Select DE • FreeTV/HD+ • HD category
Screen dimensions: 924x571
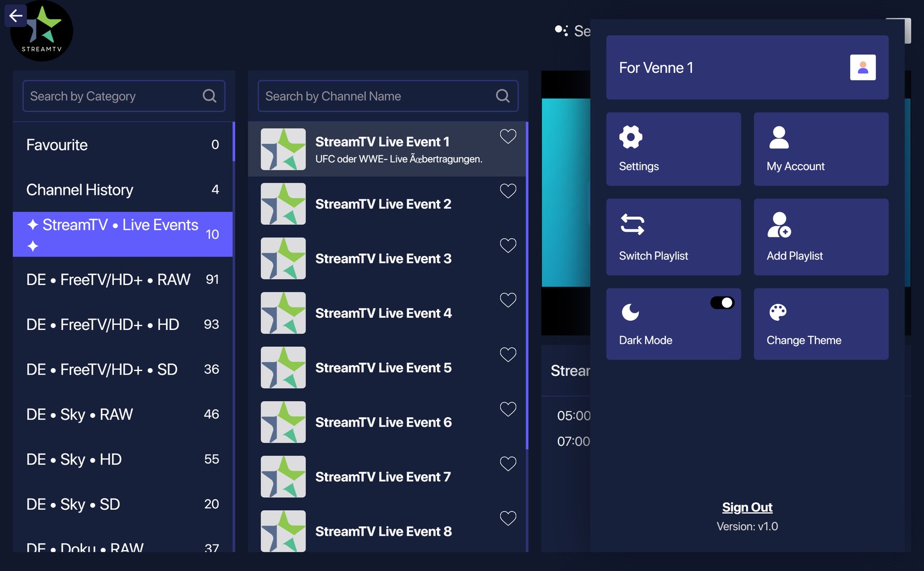click(x=122, y=325)
